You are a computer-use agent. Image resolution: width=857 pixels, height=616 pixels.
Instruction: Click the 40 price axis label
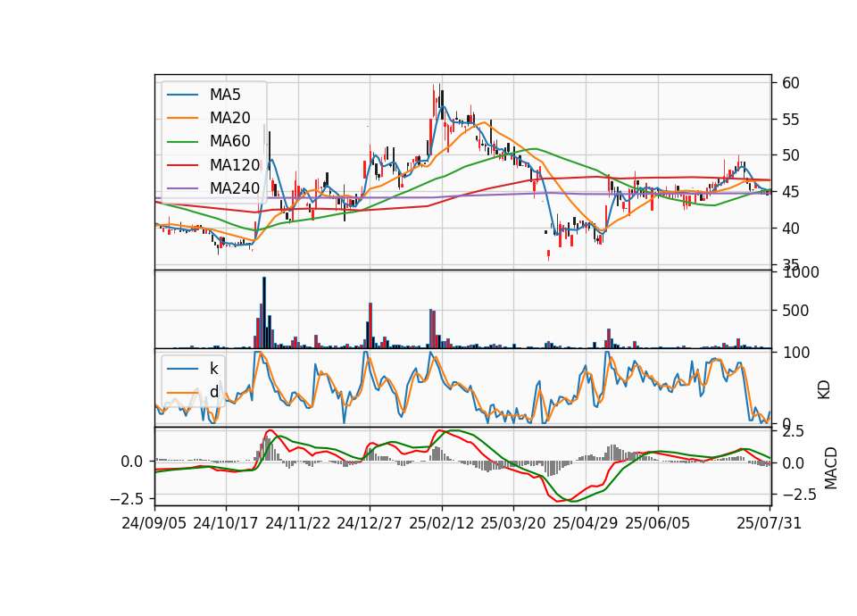pos(790,228)
